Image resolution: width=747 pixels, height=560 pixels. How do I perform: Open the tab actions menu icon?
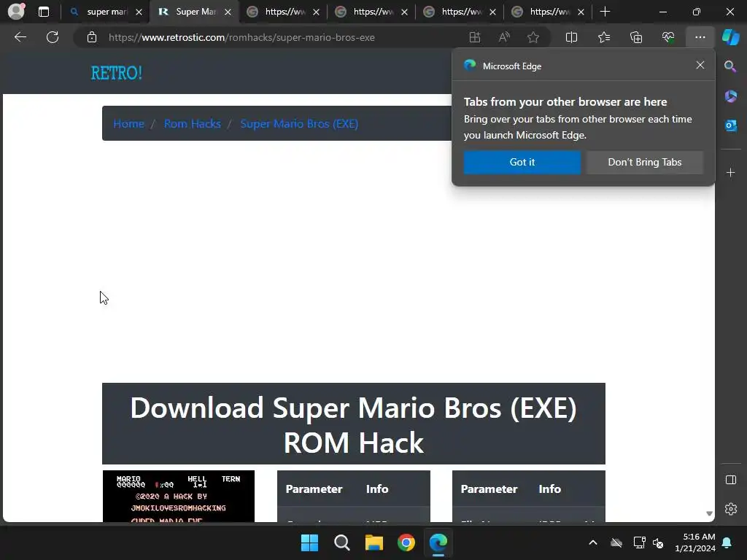(x=43, y=12)
